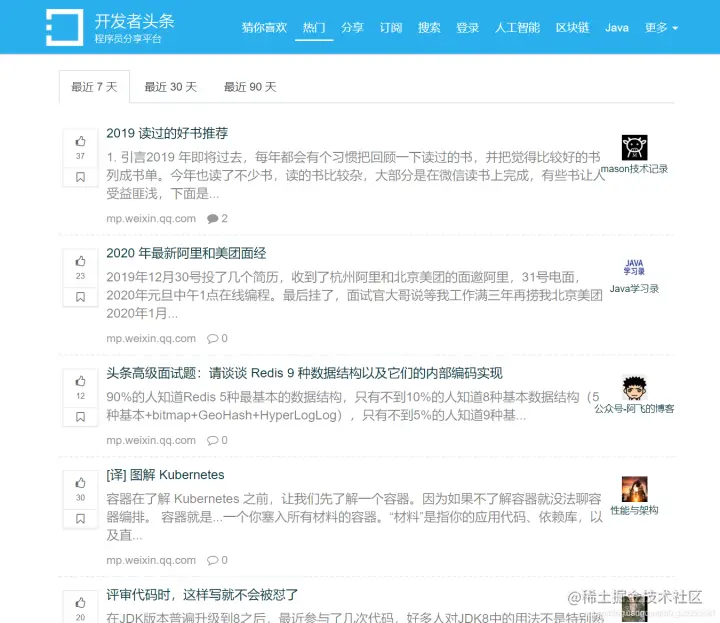This screenshot has height=623, width=720.
Task: Open 搜索 from the navigation bar
Action: [x=429, y=28]
